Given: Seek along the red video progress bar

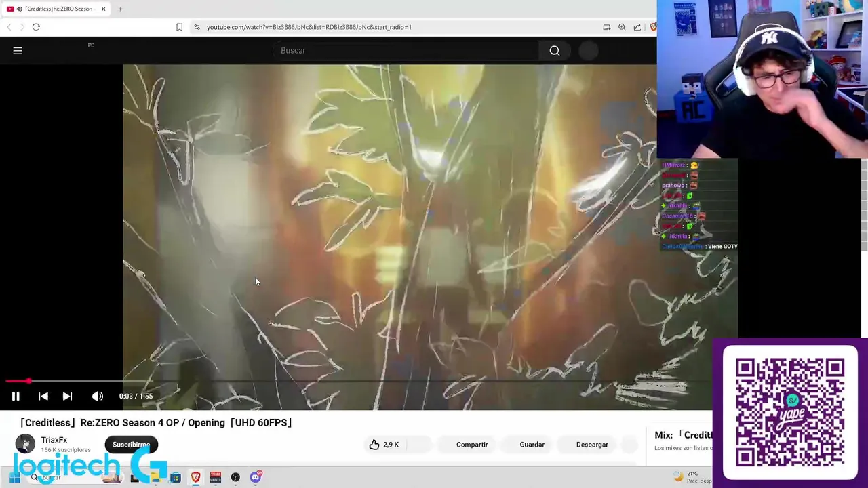Looking at the screenshot, I should click(17, 382).
